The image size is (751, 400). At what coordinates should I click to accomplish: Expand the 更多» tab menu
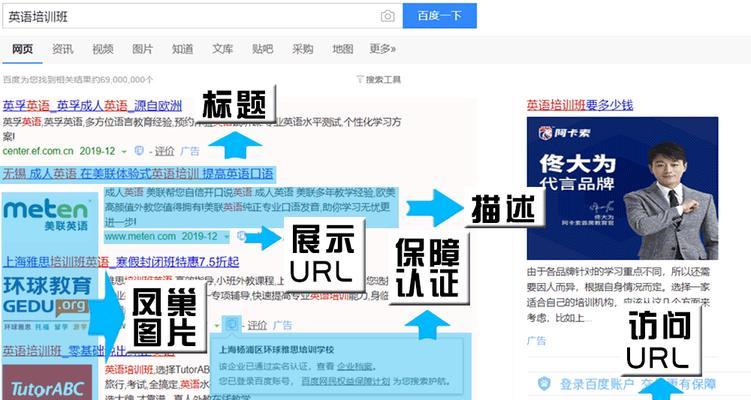383,49
